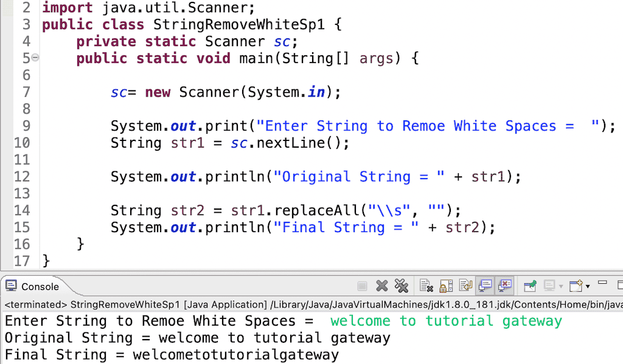Remove all terminated launches
Image resolution: width=623 pixels, height=364 pixels.
(x=401, y=286)
